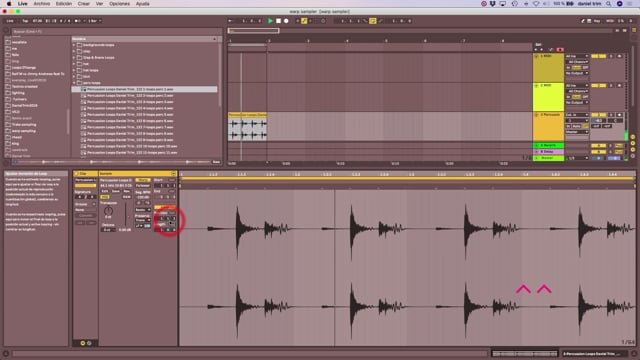
Task: Open the Ver menu
Action: (99, 4)
